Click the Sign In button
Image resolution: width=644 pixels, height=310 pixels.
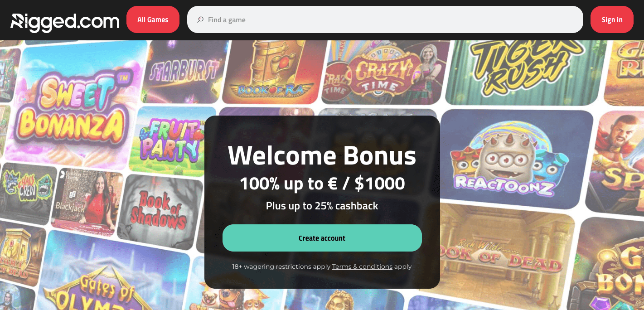[x=612, y=19]
